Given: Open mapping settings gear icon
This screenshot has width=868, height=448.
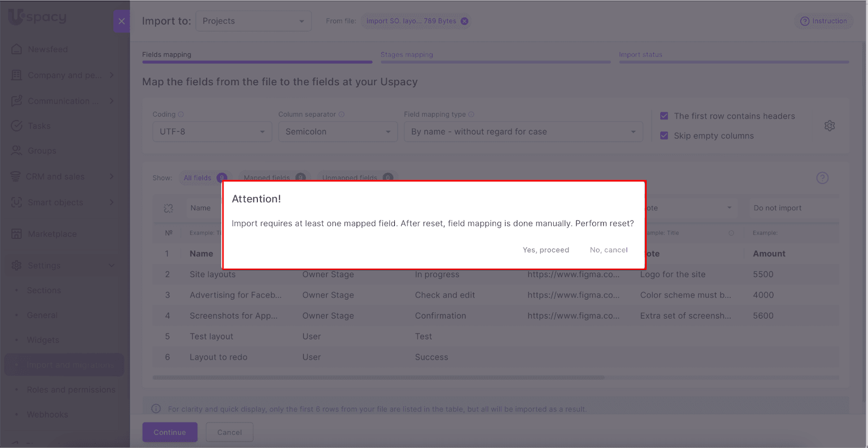Looking at the screenshot, I should coord(829,126).
